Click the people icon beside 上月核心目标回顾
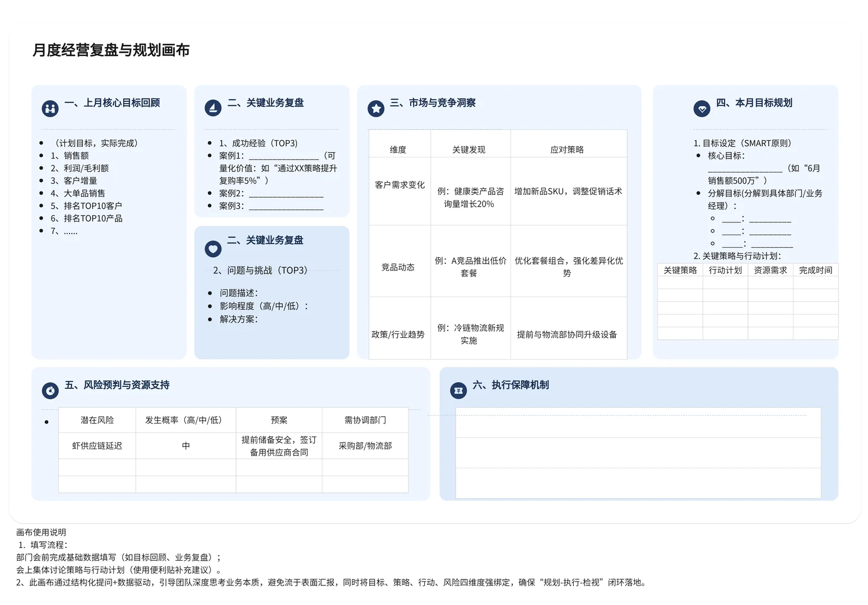The image size is (868, 605). pyautogui.click(x=50, y=108)
